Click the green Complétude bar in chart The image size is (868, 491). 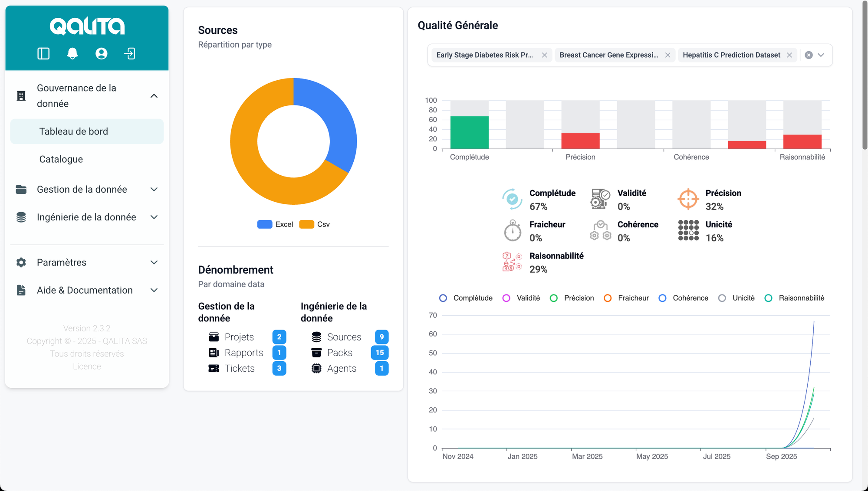pos(469,132)
